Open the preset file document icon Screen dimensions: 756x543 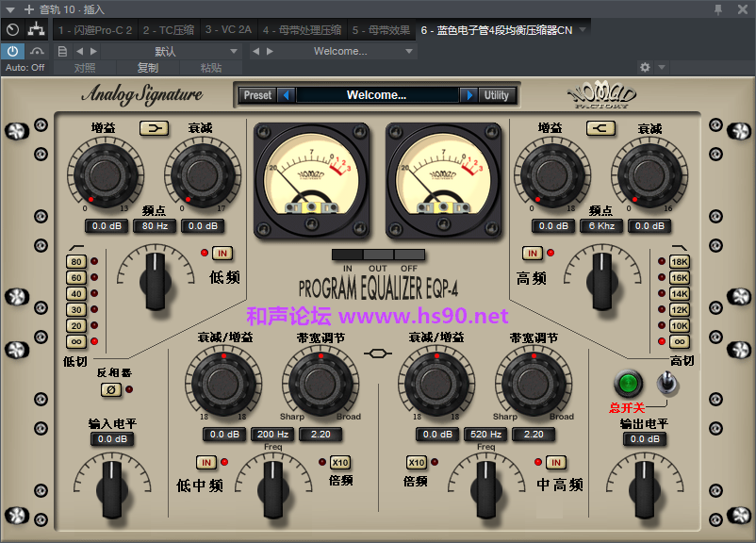62,51
